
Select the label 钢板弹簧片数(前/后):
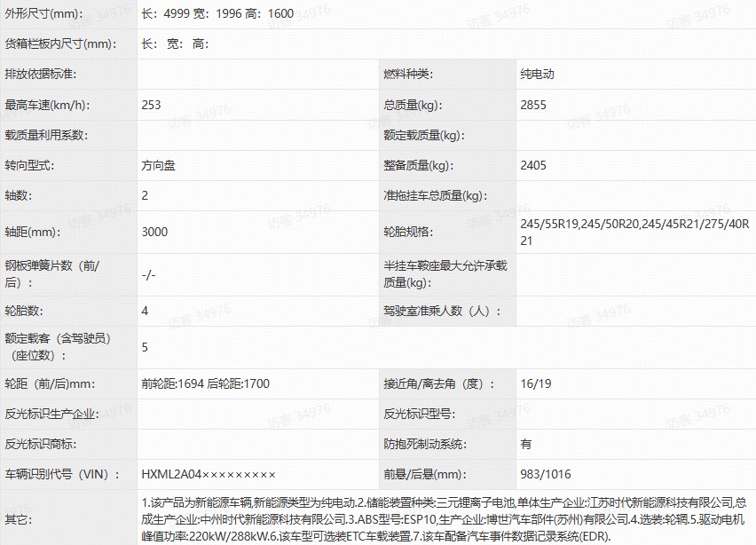52,274
